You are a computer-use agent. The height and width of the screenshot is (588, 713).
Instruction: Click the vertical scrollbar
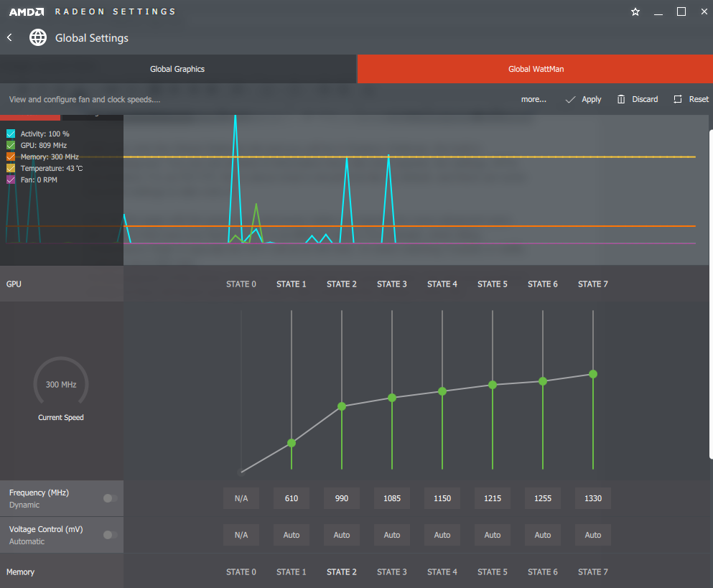coord(711,294)
